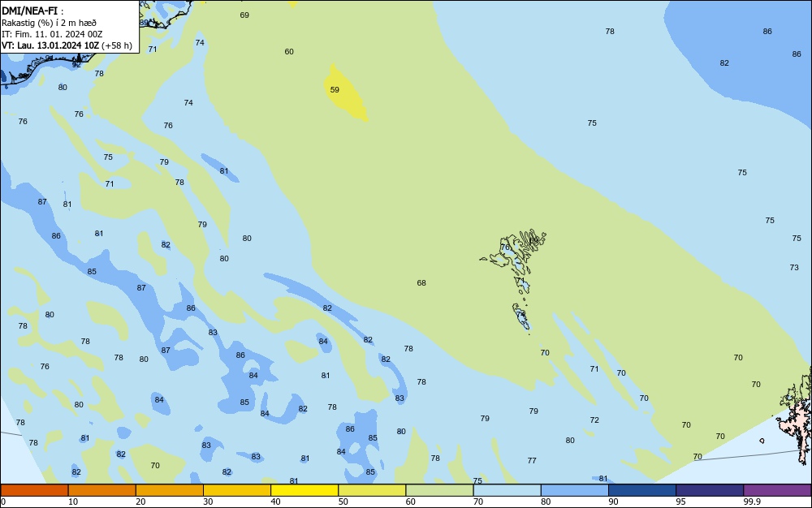Select the indigo 95–99.9 legend swatch
Screen dimensions: 812x508
pos(710,490)
